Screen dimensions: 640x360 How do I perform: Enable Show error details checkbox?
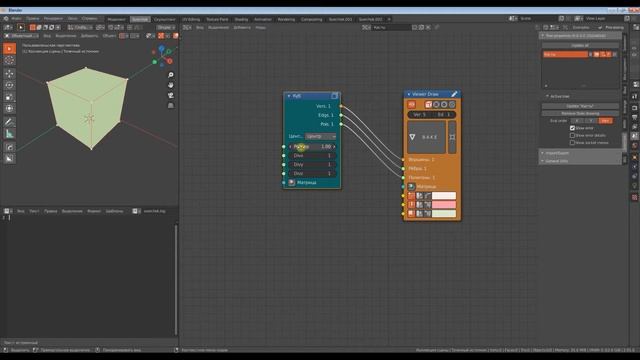[572, 136]
